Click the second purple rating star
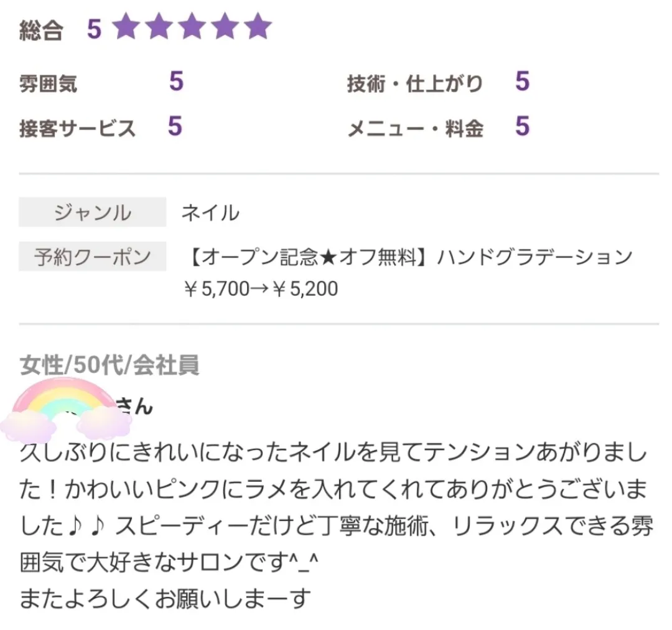 coord(159,27)
